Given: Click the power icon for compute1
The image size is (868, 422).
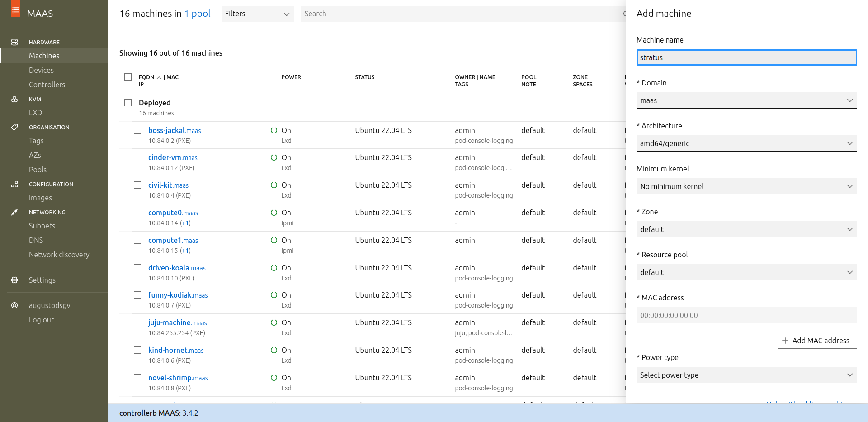Looking at the screenshot, I should (x=274, y=240).
